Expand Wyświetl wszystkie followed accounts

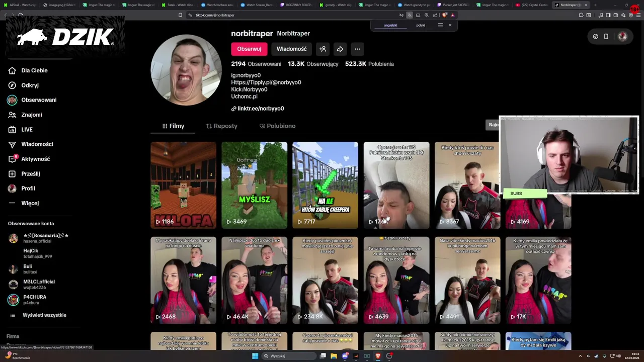click(x=38, y=315)
